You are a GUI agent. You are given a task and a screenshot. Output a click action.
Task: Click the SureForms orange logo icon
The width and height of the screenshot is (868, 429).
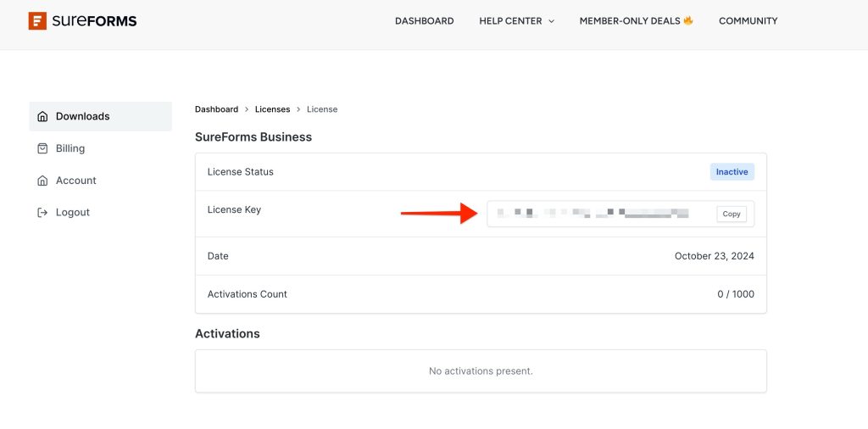[37, 21]
